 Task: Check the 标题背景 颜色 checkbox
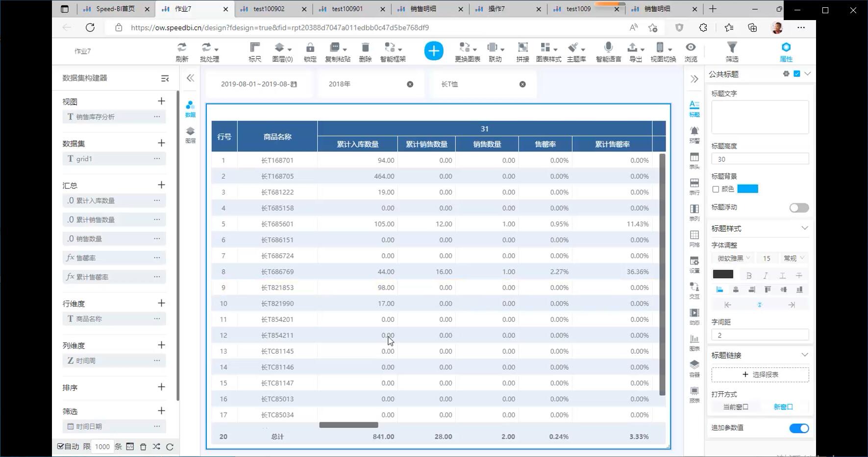tap(716, 189)
